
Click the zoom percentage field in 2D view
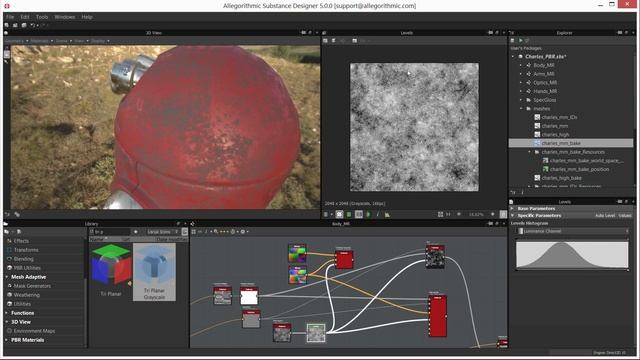[476, 214]
